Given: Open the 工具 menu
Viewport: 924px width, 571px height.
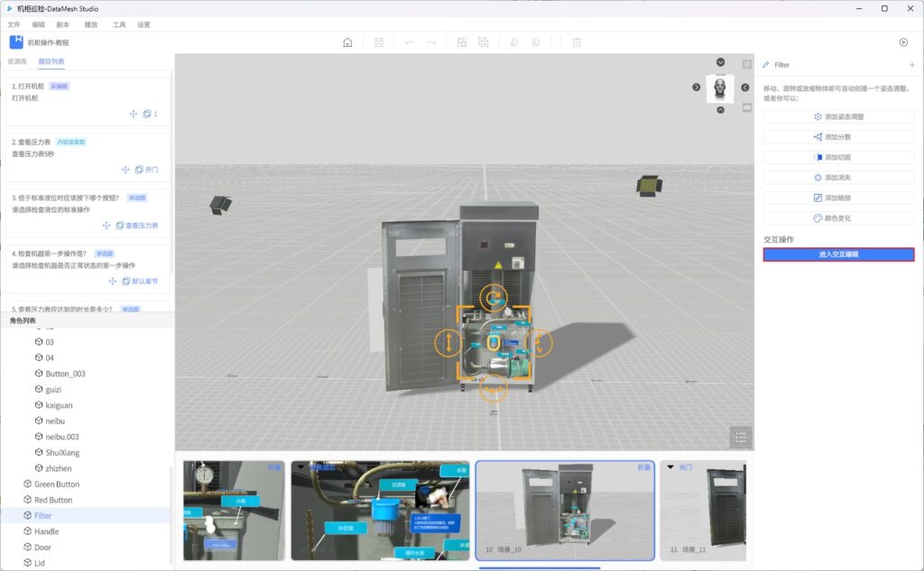Looking at the screenshot, I should (x=119, y=24).
